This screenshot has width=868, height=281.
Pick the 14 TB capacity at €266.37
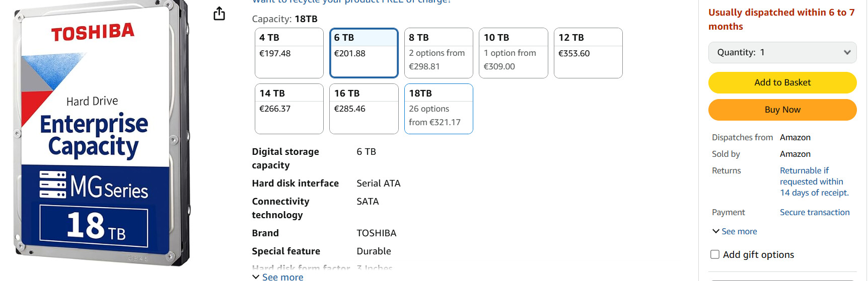[x=289, y=109]
